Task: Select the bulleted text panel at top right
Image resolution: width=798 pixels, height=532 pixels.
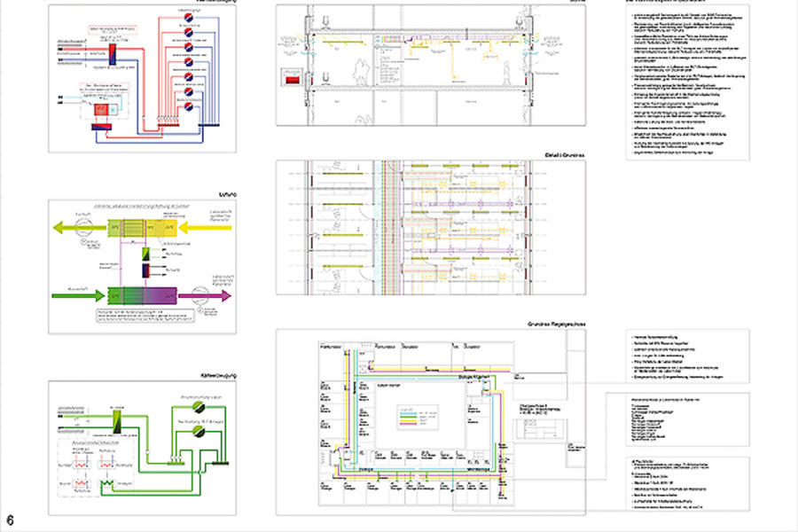Action: point(687,82)
